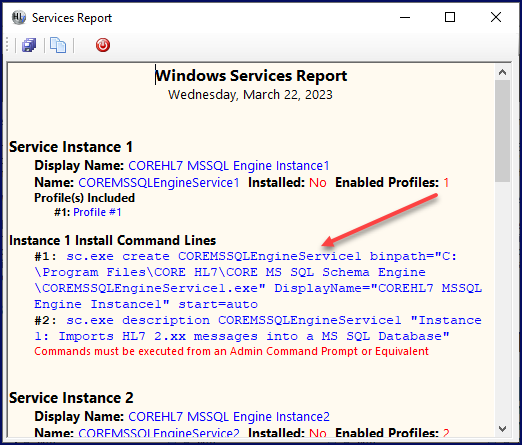Close the Services Report window
This screenshot has width=522, height=445.
pos(496,17)
